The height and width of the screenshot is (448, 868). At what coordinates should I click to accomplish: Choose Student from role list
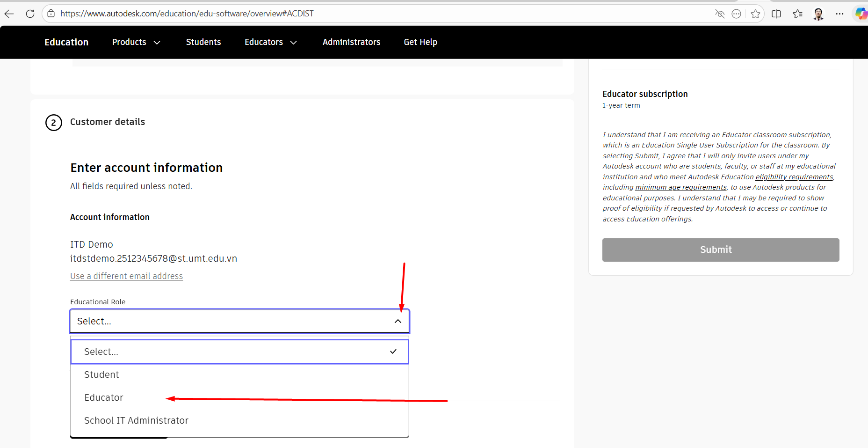click(x=101, y=375)
